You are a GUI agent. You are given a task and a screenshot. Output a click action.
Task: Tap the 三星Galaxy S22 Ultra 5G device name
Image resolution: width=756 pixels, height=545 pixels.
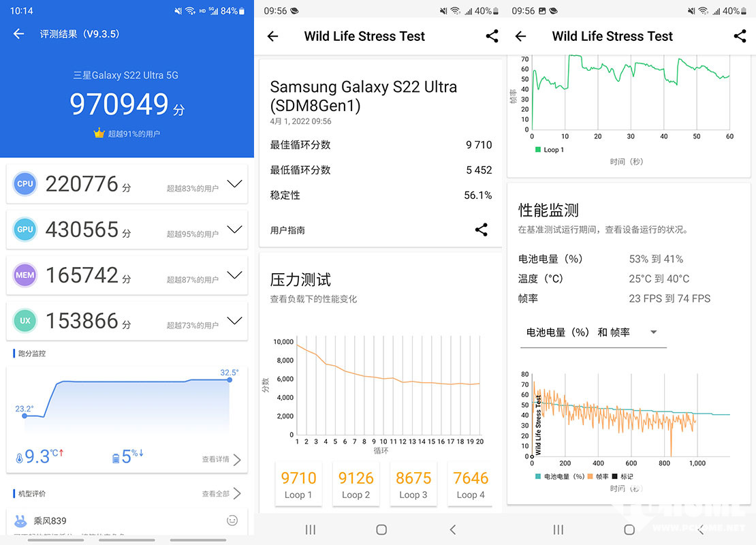point(125,75)
